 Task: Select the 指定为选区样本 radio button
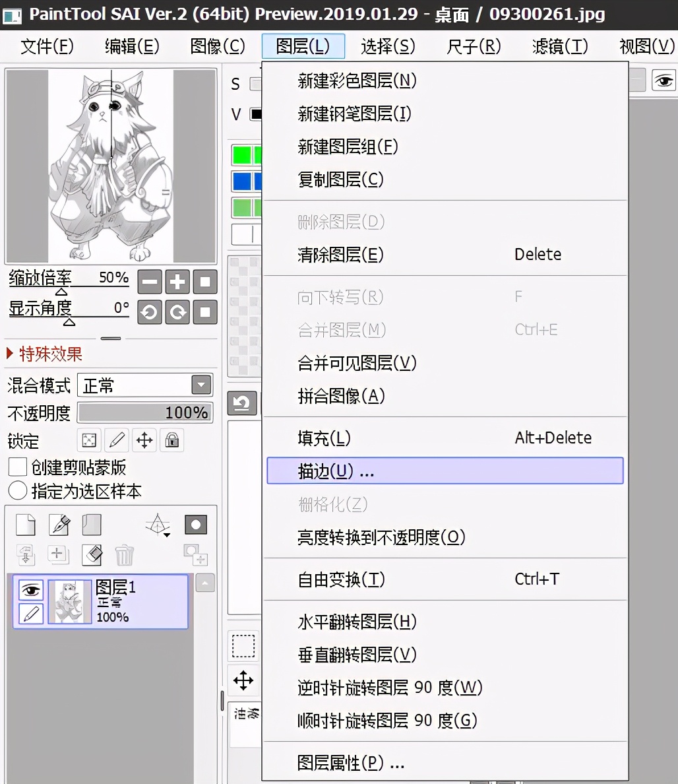click(x=17, y=490)
